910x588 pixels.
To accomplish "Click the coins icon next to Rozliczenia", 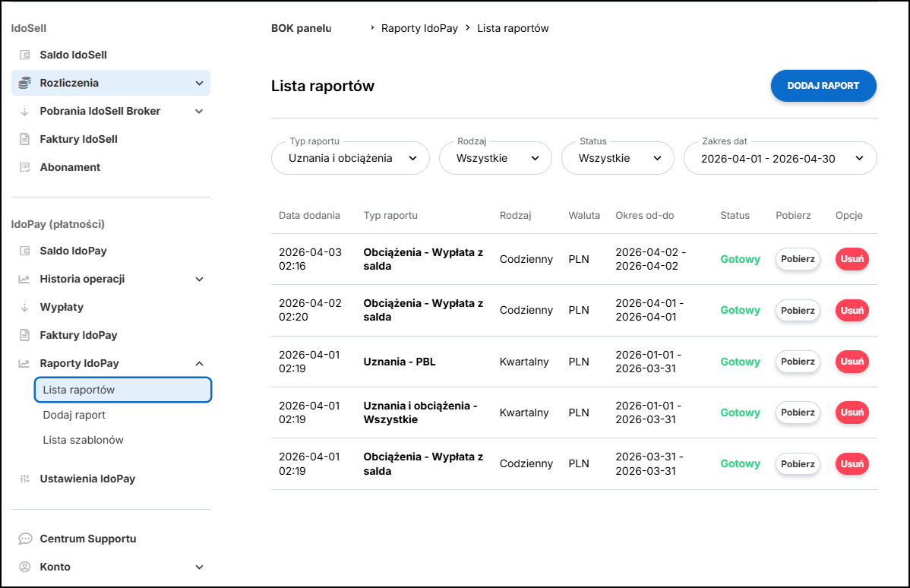I will (25, 83).
